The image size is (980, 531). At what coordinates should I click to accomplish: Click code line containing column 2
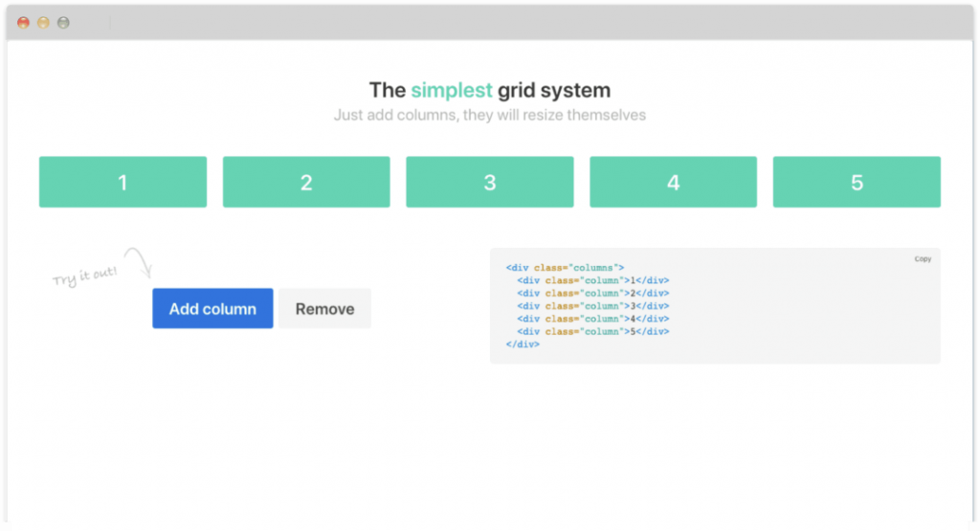593,293
